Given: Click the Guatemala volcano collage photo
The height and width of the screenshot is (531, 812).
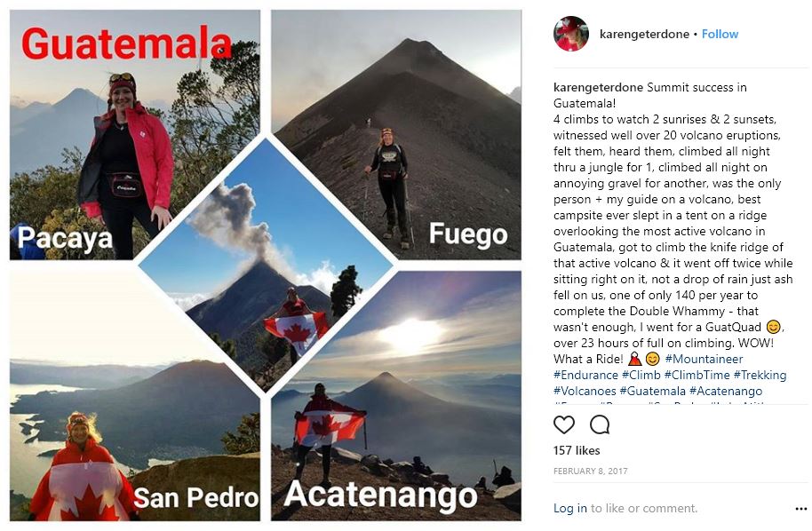Looking at the screenshot, I should point(265,265).
